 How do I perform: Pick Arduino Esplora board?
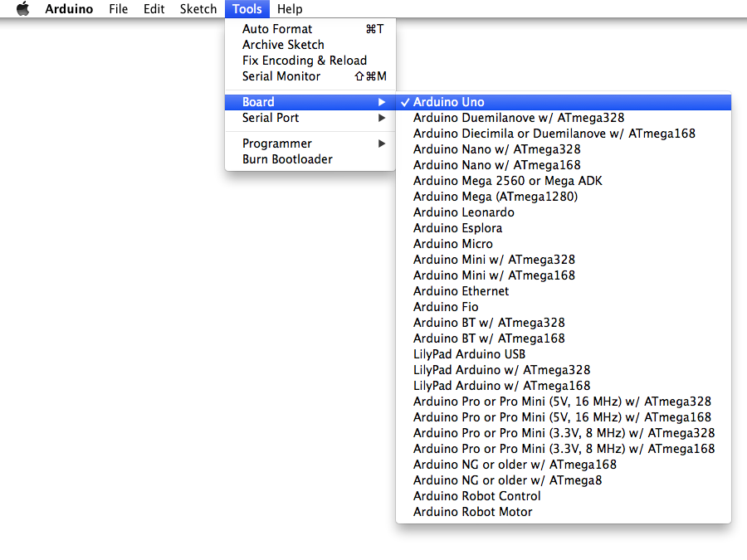point(457,228)
